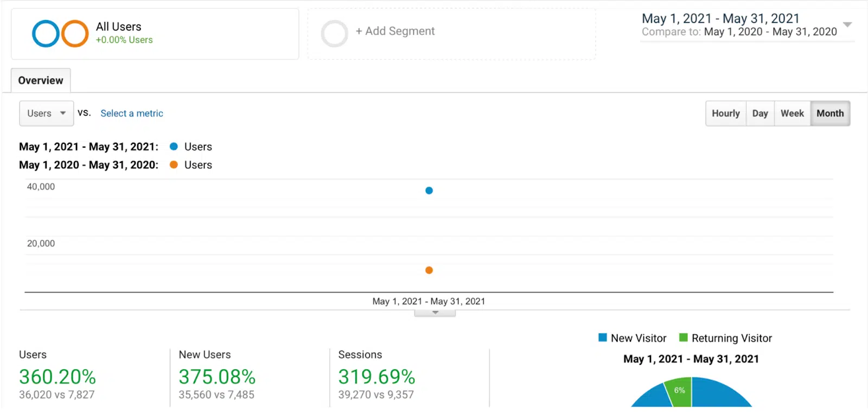868x412 pixels.
Task: Switch chart granularity to Day
Action: (760, 113)
